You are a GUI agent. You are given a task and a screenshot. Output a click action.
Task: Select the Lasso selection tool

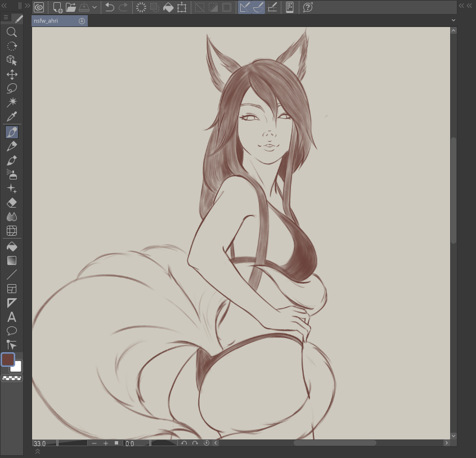coord(12,88)
